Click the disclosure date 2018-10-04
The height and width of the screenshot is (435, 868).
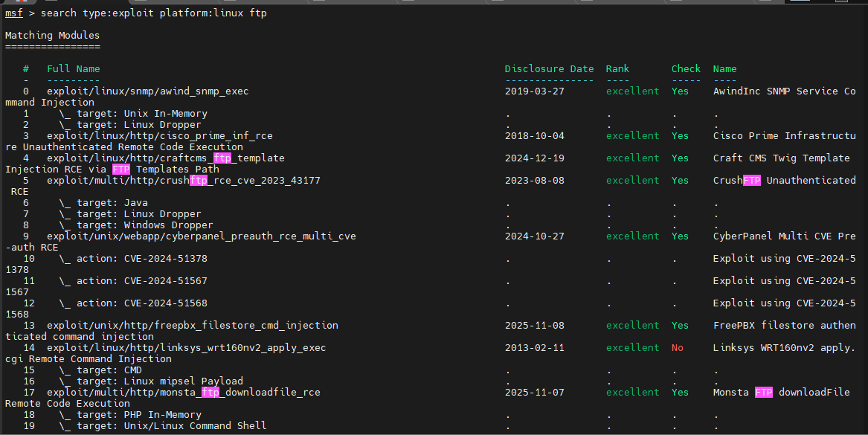[534, 135]
